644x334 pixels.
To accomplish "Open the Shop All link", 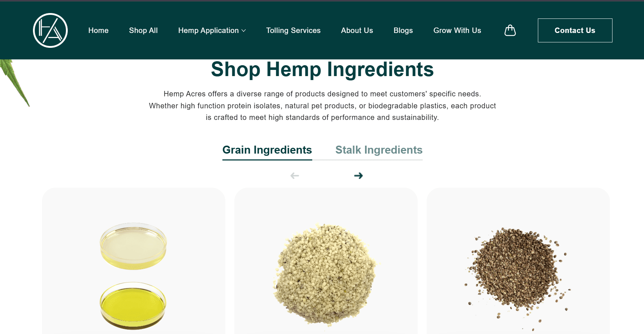I will coord(143,30).
